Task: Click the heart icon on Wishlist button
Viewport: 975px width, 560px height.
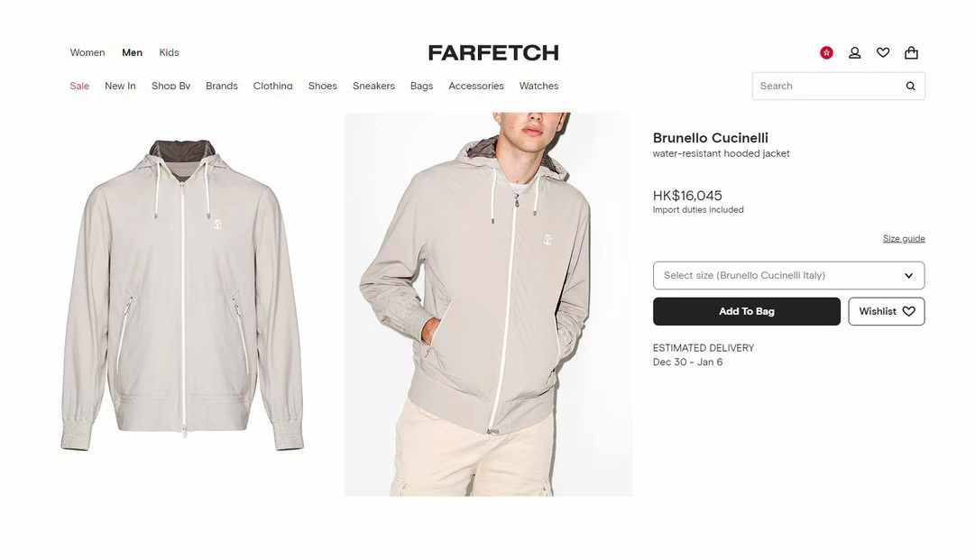Action: coord(909,311)
